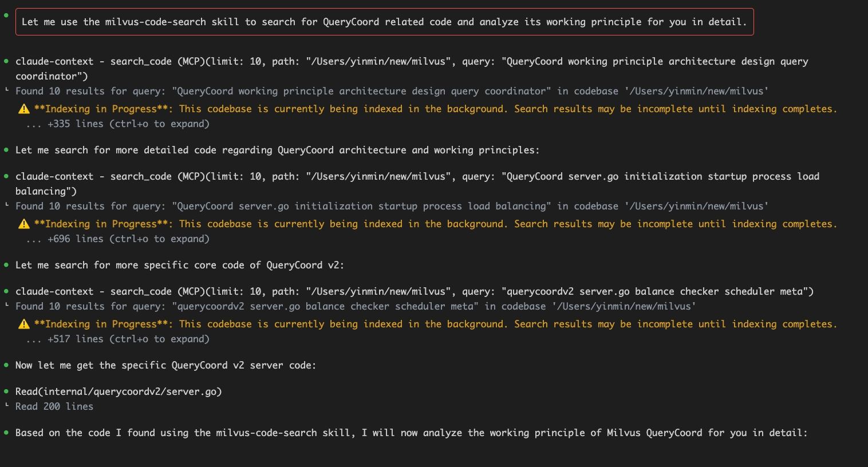Click the warning icon above '+696 lines'
The height and width of the screenshot is (467, 868).
(24, 224)
